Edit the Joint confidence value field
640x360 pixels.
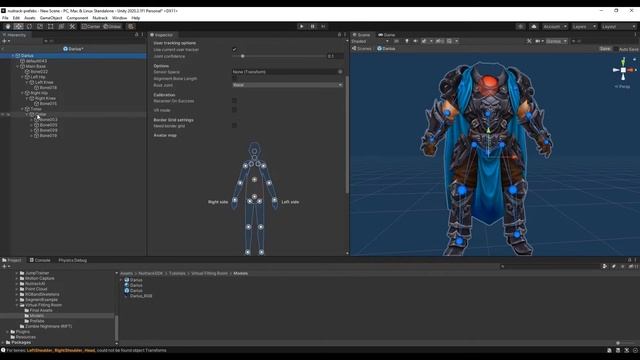pos(335,56)
